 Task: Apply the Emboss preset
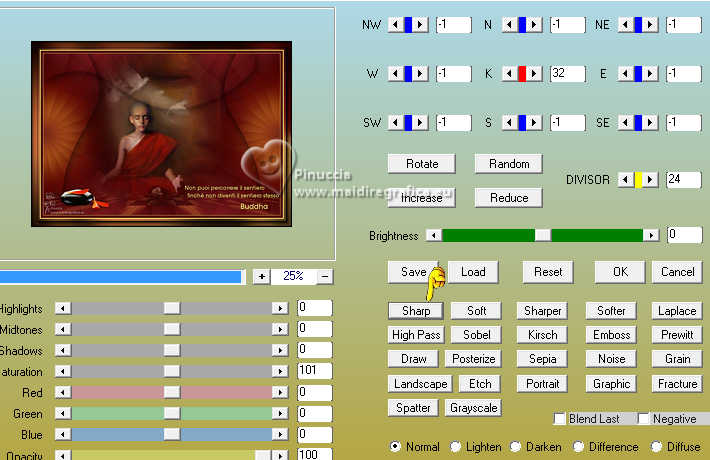611,335
